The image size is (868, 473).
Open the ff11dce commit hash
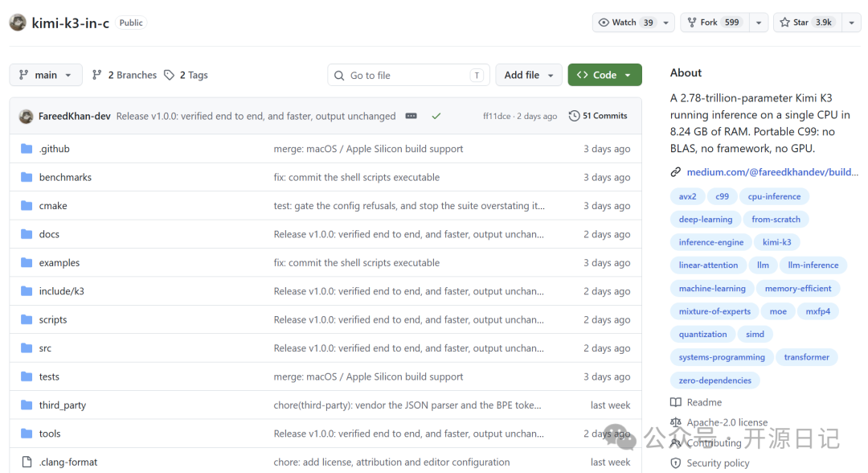tap(497, 117)
